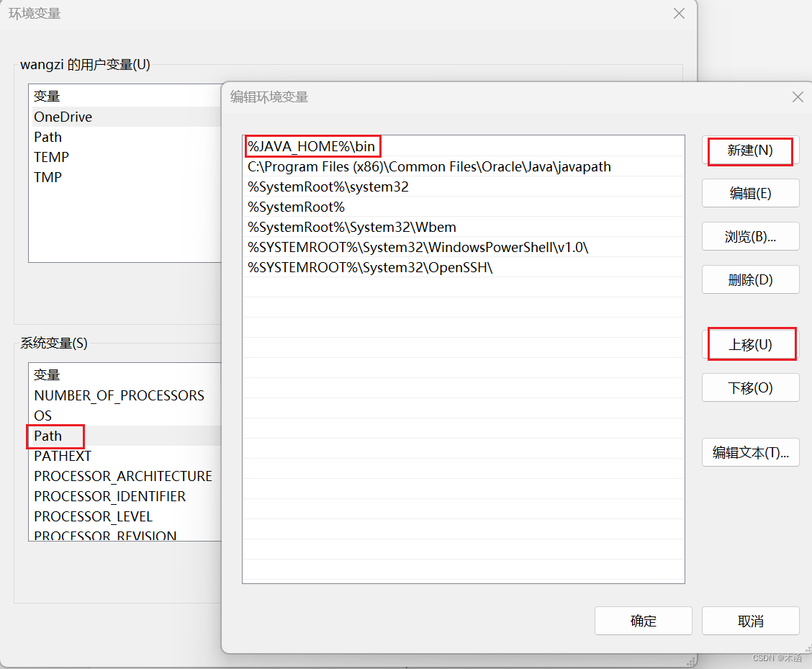Move entry up with 上移(U) button
This screenshot has width=812, height=669.
[x=750, y=344]
